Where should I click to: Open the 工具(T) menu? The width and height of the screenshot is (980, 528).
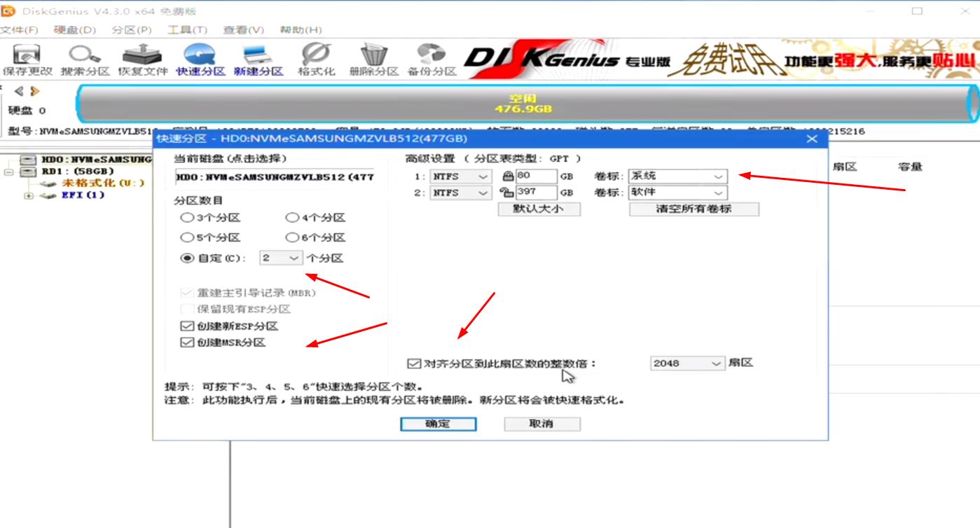[188, 30]
